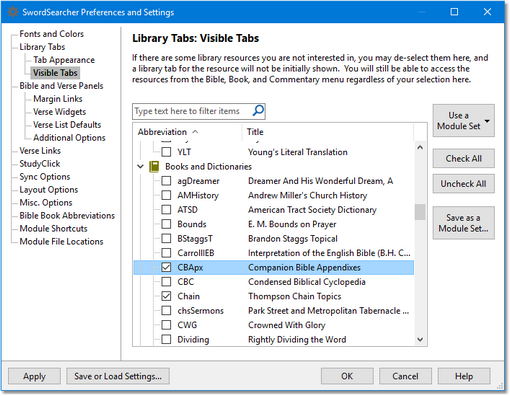Go to Margin Links settings

58,99
